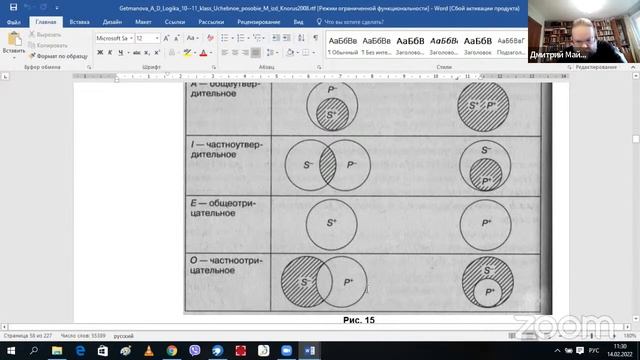Toggle italic (К) formatting

click(x=110, y=53)
